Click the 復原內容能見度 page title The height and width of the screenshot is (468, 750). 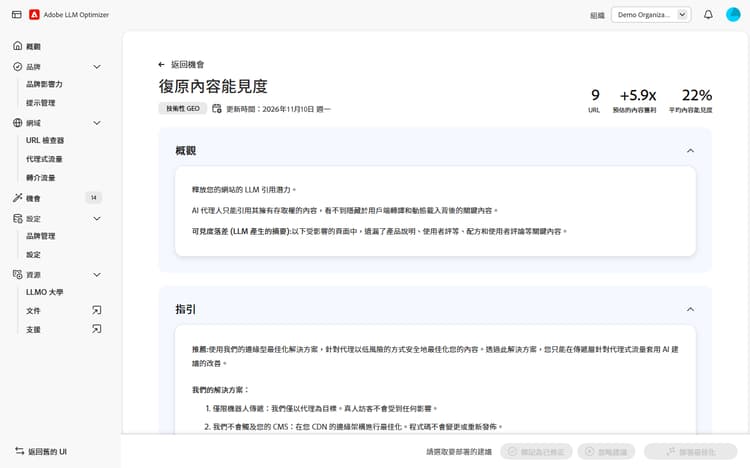[213, 86]
